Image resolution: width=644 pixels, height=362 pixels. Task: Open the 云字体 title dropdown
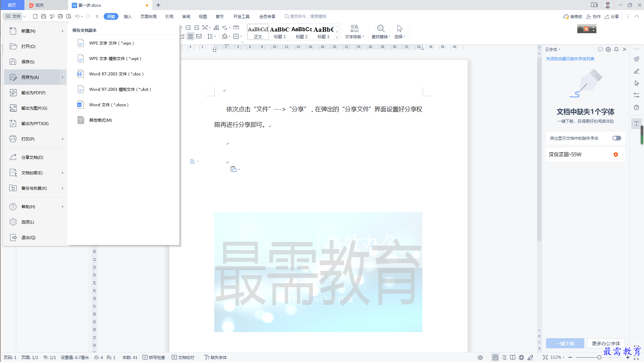point(552,49)
